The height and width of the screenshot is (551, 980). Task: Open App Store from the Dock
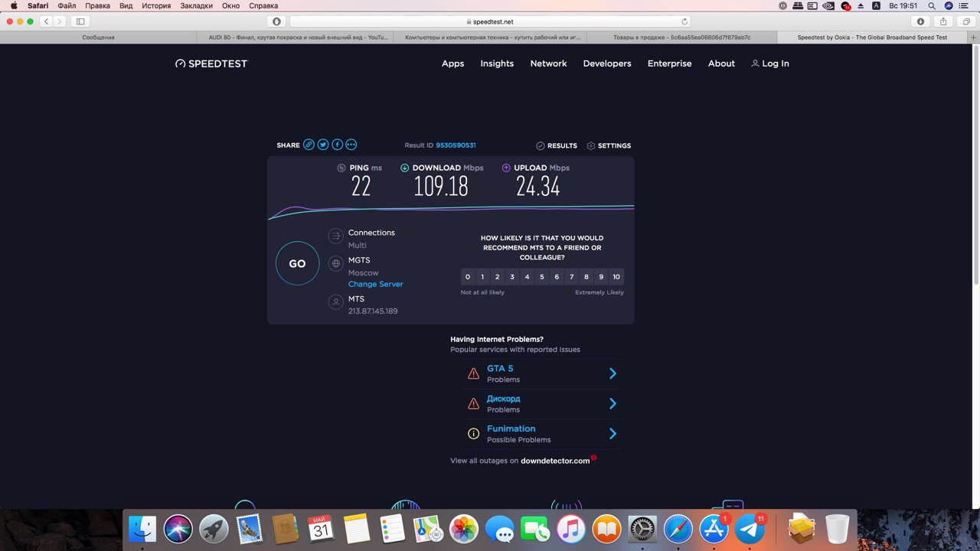[x=714, y=530]
